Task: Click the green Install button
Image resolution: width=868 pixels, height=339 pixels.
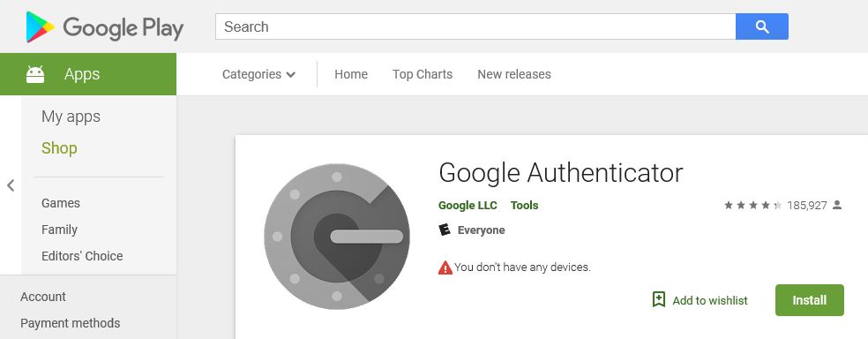Action: (x=809, y=300)
